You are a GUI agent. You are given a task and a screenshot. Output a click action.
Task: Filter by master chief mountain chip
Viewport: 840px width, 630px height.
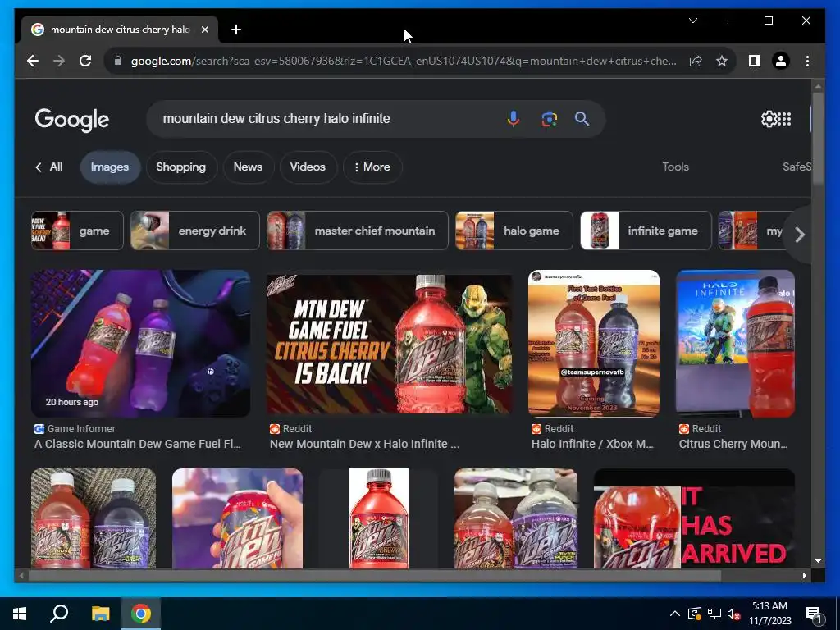tap(358, 231)
